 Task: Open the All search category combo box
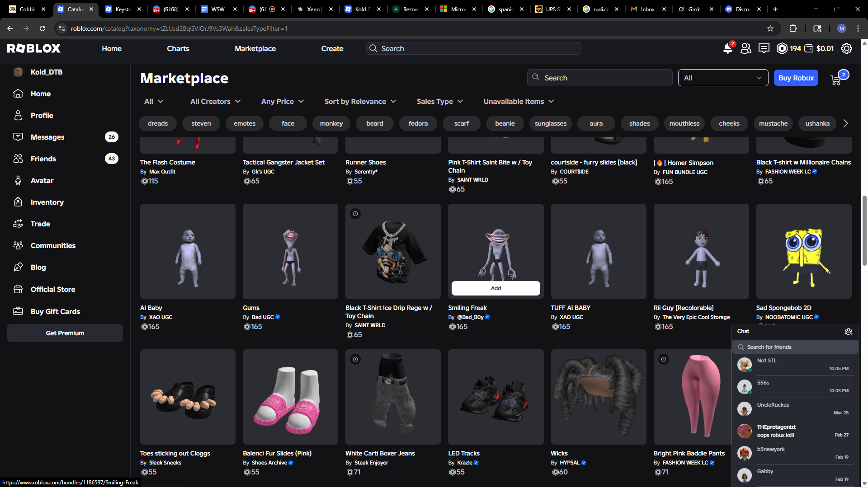pos(723,78)
